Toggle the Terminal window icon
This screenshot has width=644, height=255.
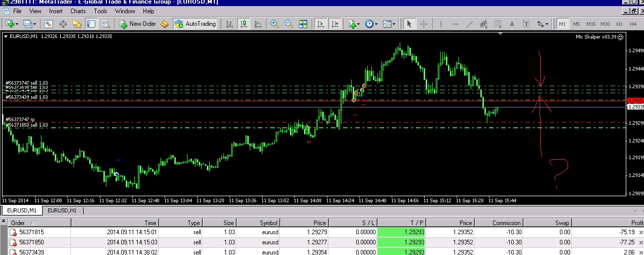[x=91, y=23]
